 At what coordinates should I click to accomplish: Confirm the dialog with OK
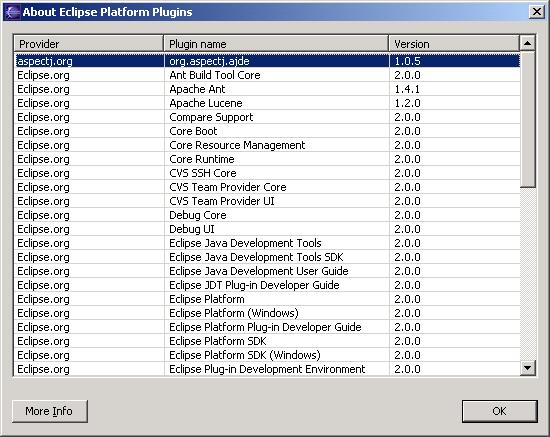coord(499,411)
